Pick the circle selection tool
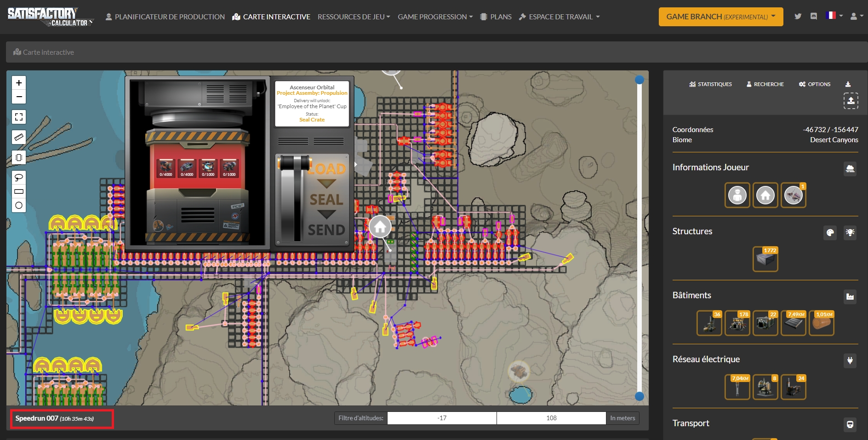The width and height of the screenshot is (868, 440). [x=19, y=205]
